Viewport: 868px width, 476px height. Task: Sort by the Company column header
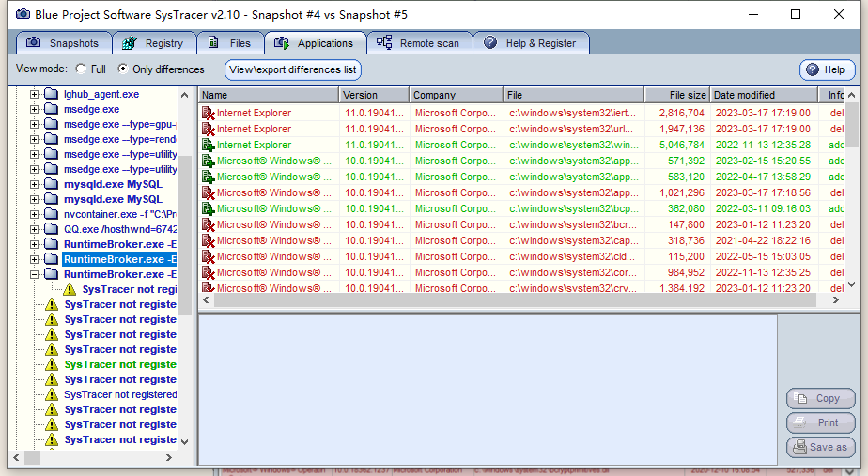click(457, 95)
